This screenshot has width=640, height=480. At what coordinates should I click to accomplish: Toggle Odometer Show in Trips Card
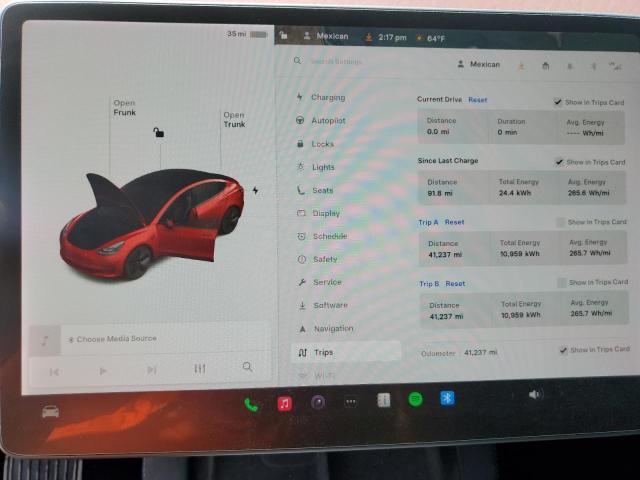tap(563, 350)
